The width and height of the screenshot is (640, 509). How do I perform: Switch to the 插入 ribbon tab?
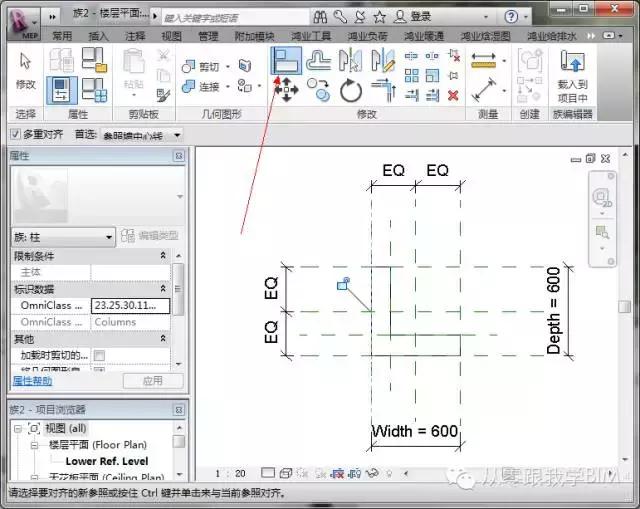pyautogui.click(x=98, y=36)
